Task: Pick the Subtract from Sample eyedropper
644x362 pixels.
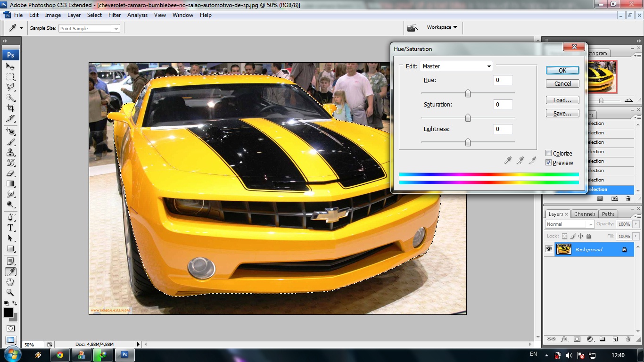Action: click(x=532, y=161)
